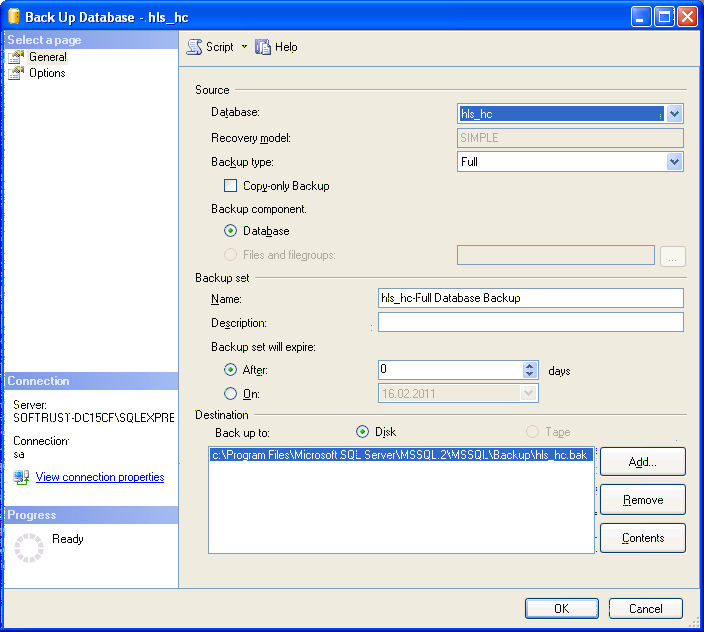
Task: Click the Recovery model SIMPLE field
Action: click(x=570, y=138)
